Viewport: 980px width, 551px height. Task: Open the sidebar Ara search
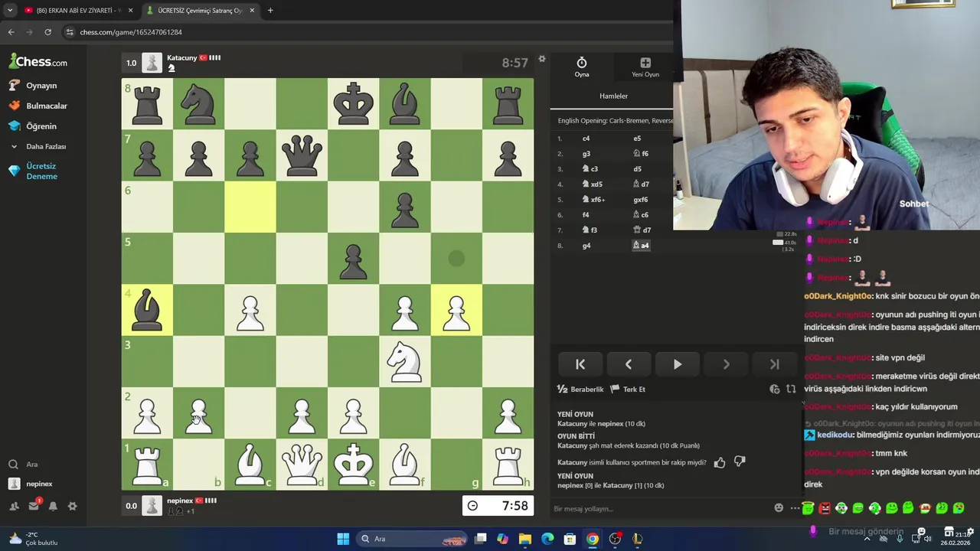coord(23,465)
